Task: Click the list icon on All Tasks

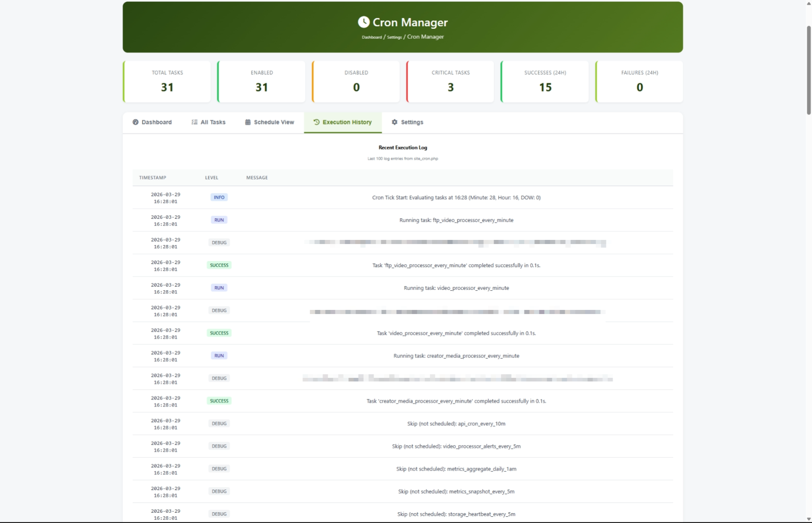Action: [x=194, y=123]
